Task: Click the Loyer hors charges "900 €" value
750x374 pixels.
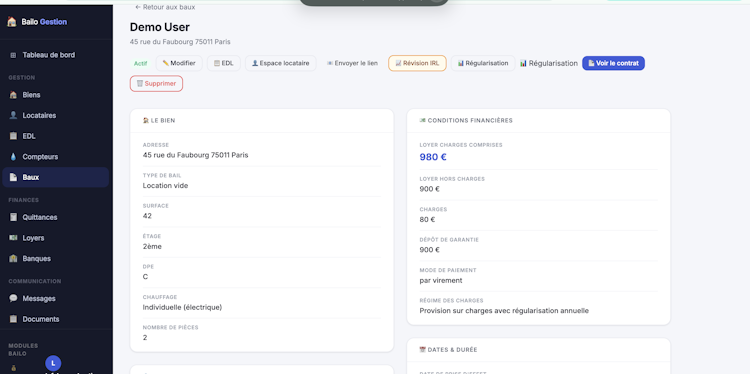Action: tap(430, 189)
